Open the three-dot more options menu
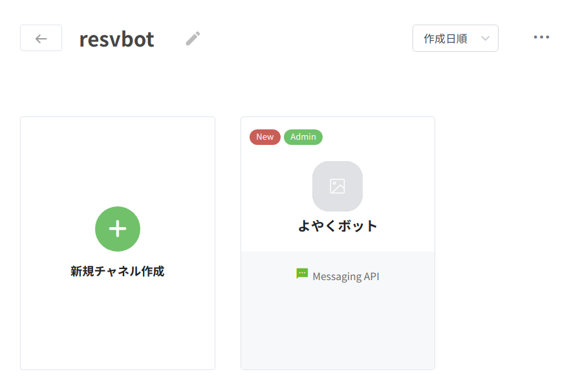 pyautogui.click(x=541, y=38)
